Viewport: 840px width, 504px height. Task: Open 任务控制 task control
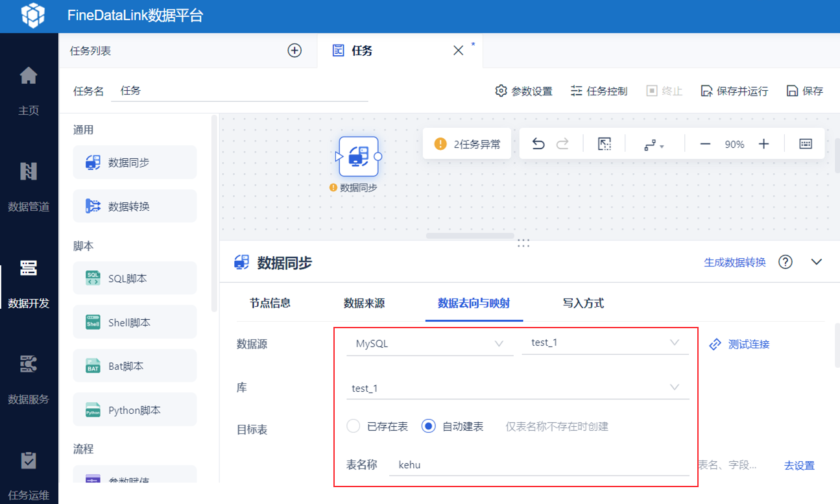(599, 91)
